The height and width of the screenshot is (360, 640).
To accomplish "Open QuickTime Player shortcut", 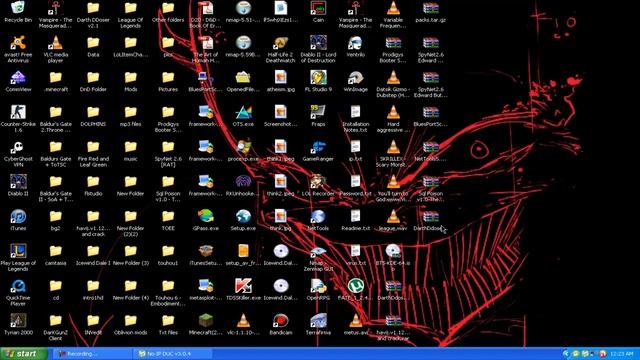I will 18,286.
